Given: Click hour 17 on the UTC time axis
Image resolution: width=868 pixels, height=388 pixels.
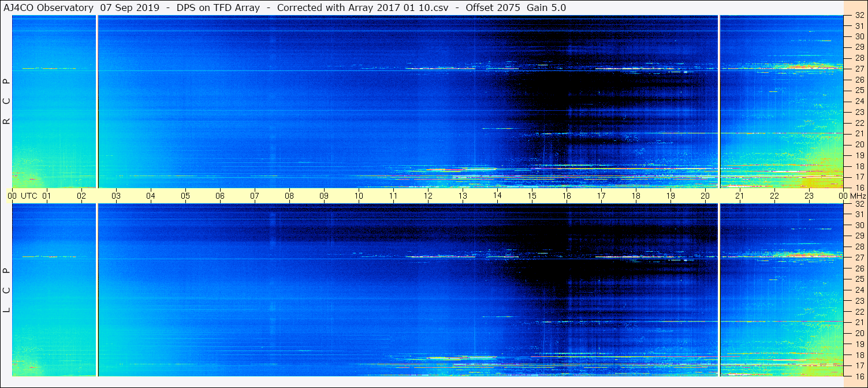Looking at the screenshot, I should coord(601,196).
